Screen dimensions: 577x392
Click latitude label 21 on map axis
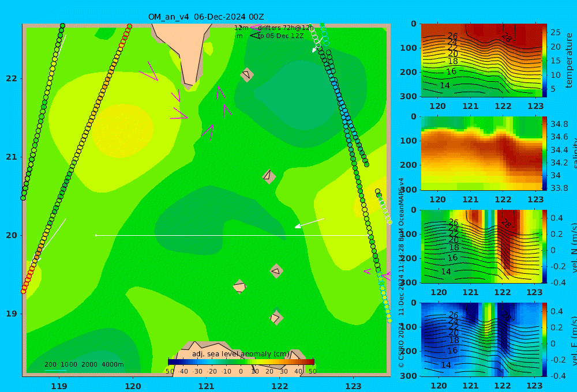coord(12,157)
